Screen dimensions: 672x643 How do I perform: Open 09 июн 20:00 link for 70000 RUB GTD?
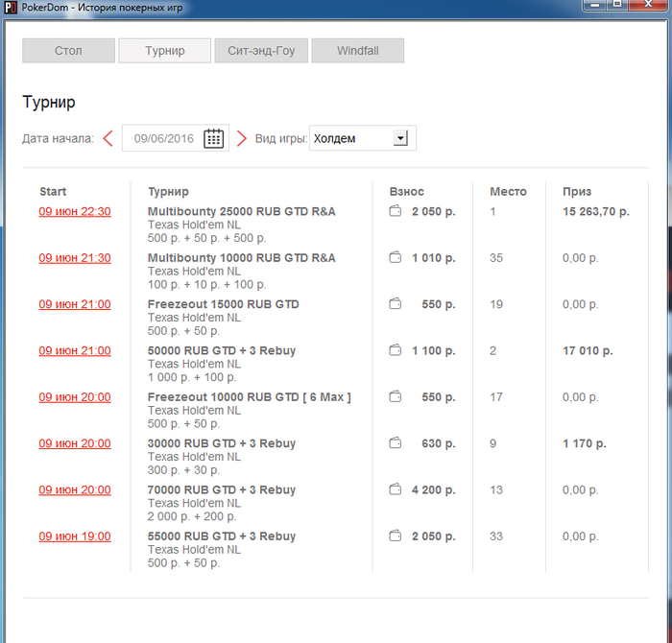pos(75,489)
